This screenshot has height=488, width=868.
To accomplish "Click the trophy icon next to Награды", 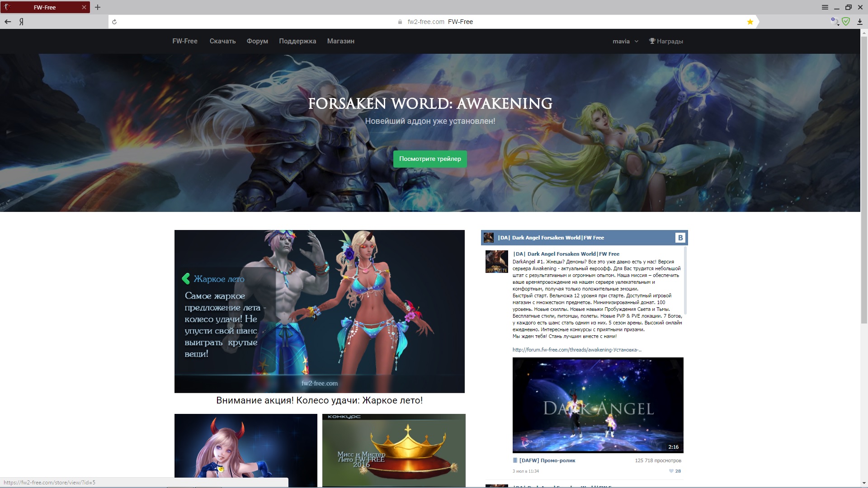I will pos(652,41).
